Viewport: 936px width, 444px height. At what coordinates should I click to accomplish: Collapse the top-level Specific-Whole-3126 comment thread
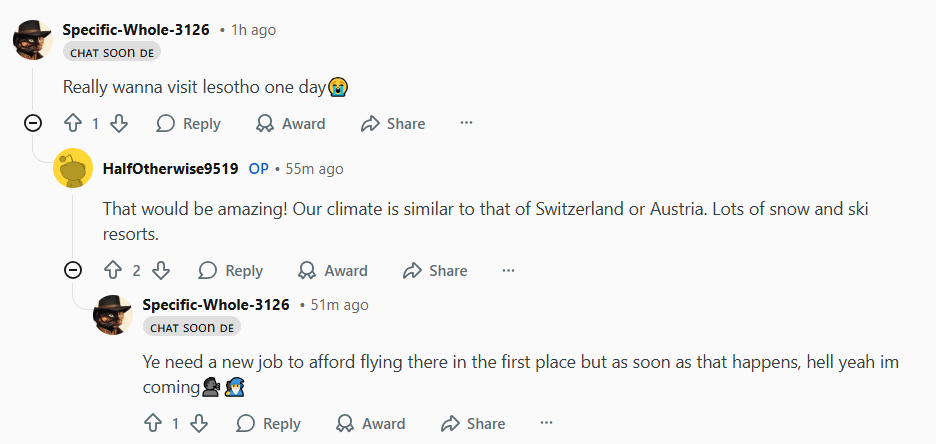pos(33,123)
